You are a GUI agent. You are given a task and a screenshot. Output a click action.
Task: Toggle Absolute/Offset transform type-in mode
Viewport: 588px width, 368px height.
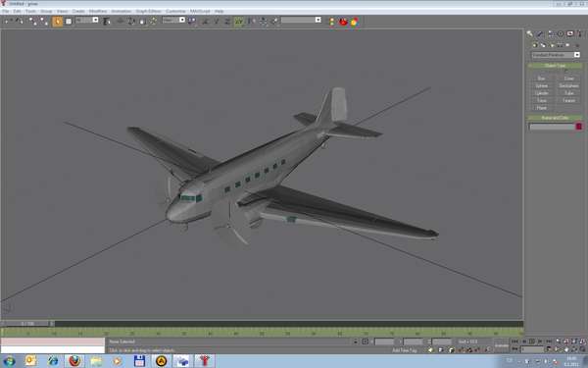(x=366, y=342)
